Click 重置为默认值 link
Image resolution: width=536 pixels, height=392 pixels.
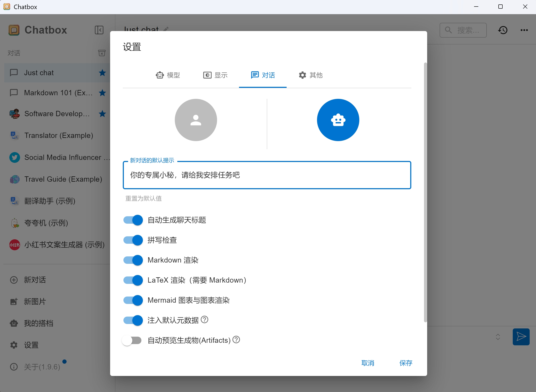[x=144, y=198]
